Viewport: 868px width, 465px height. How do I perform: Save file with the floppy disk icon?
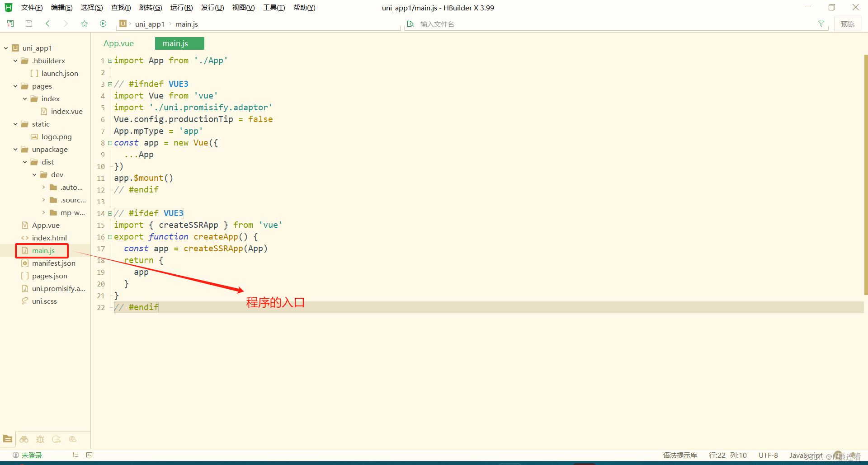click(29, 23)
